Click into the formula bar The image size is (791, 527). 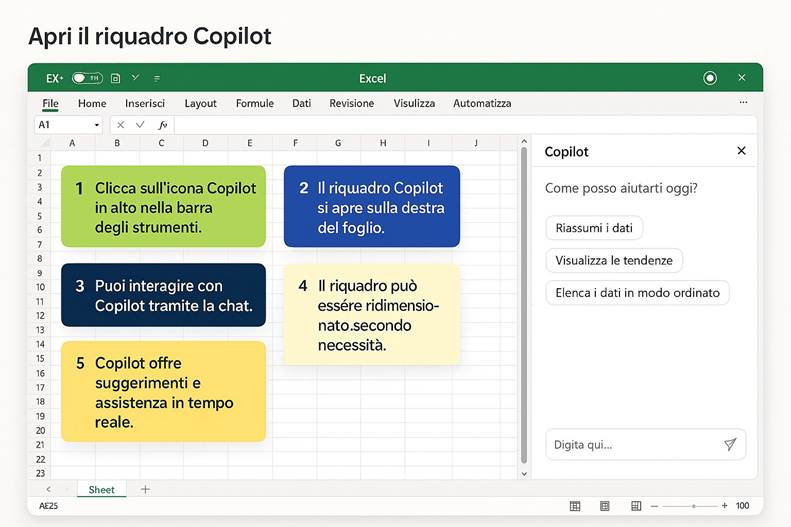click(x=465, y=125)
